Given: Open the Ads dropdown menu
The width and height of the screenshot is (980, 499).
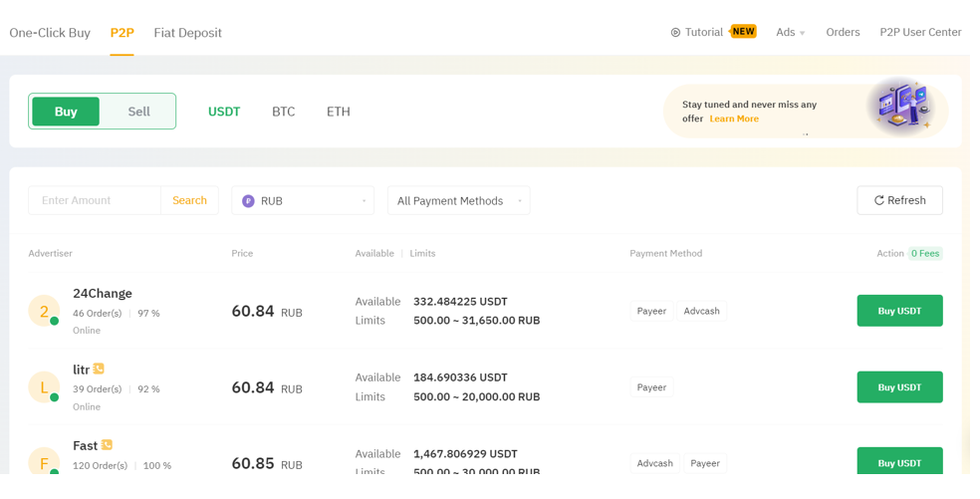Looking at the screenshot, I should click(x=791, y=33).
